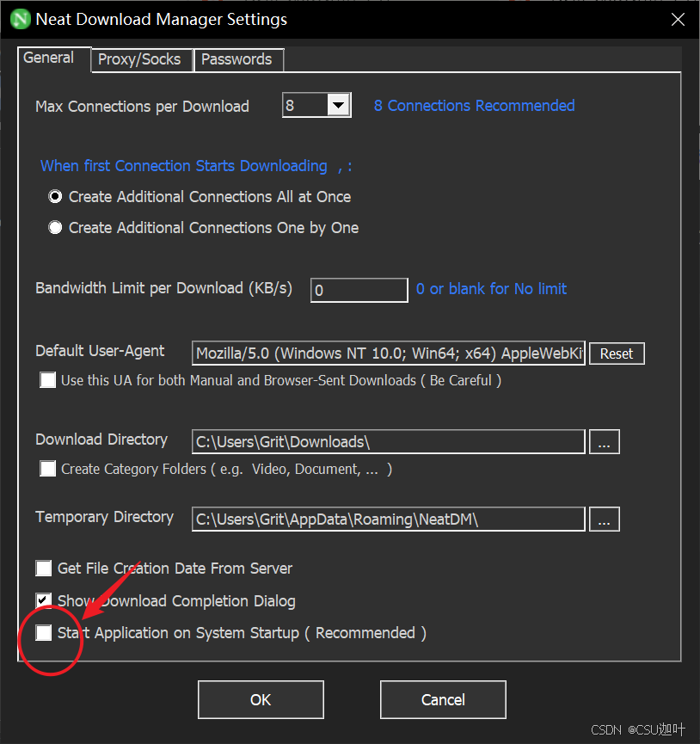Enable Get File Creation Date From Server
The height and width of the screenshot is (744, 700).
tap(44, 568)
